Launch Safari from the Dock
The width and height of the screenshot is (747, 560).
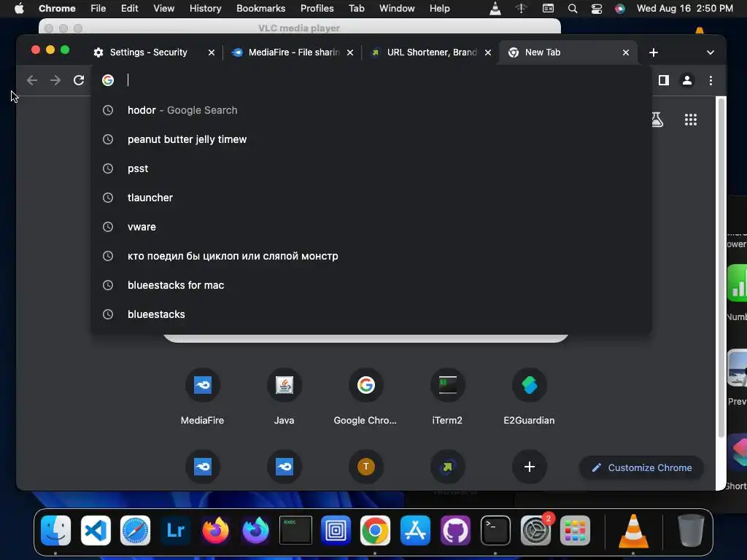[135, 530]
